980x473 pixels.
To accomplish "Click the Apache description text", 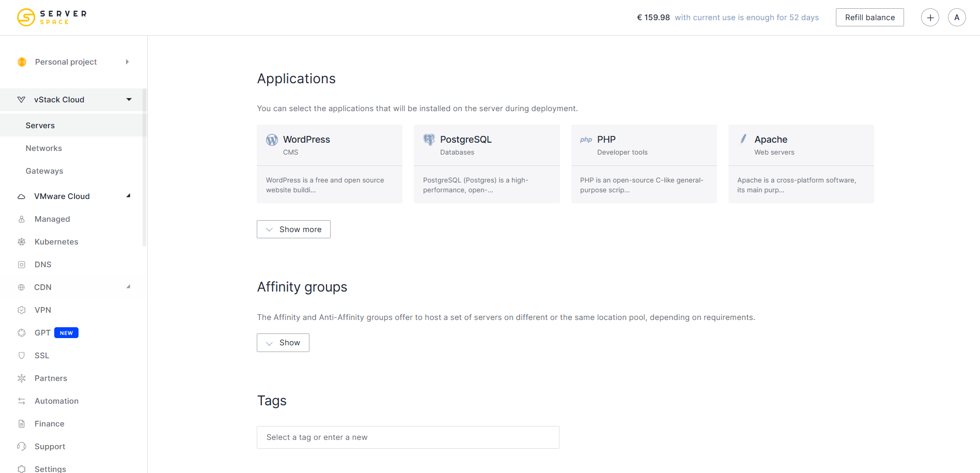I will pos(797,185).
